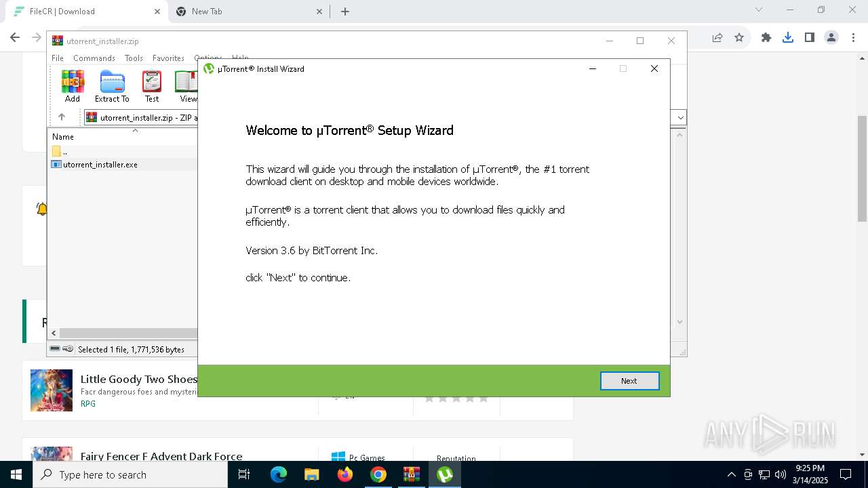This screenshot has height=488, width=868.
Task: Open the Chrome downloads icon
Action: pyautogui.click(x=788, y=38)
